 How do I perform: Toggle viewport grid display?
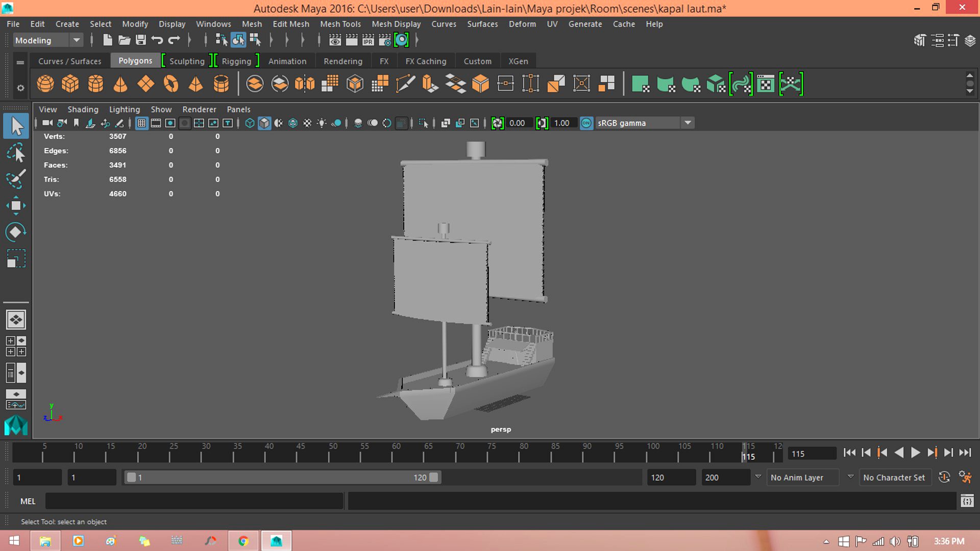coord(141,123)
